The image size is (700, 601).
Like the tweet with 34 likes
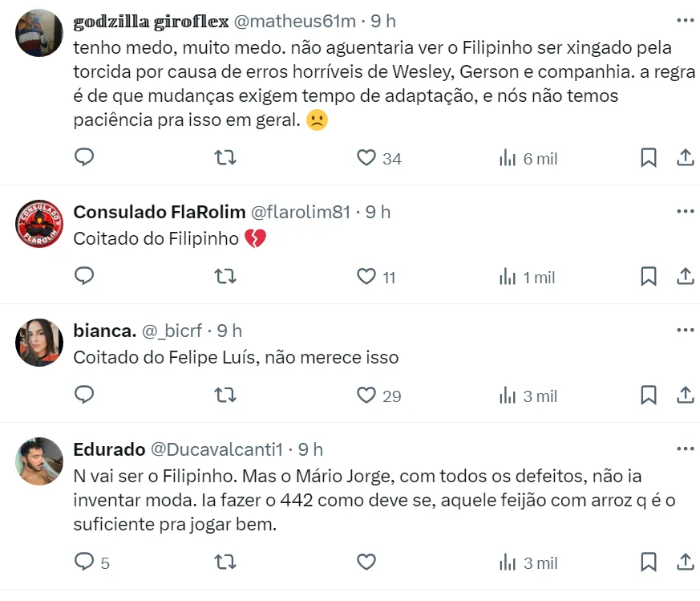pos(367,158)
